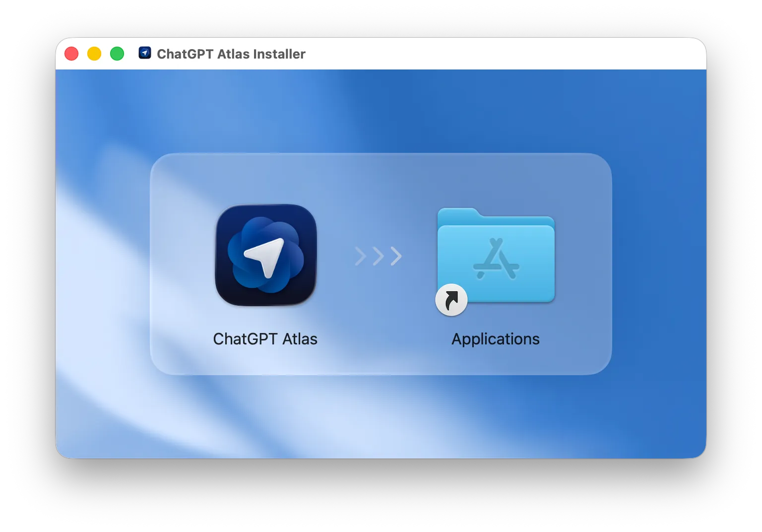
Task: Minimize the installer window with yellow button
Action: 94,54
